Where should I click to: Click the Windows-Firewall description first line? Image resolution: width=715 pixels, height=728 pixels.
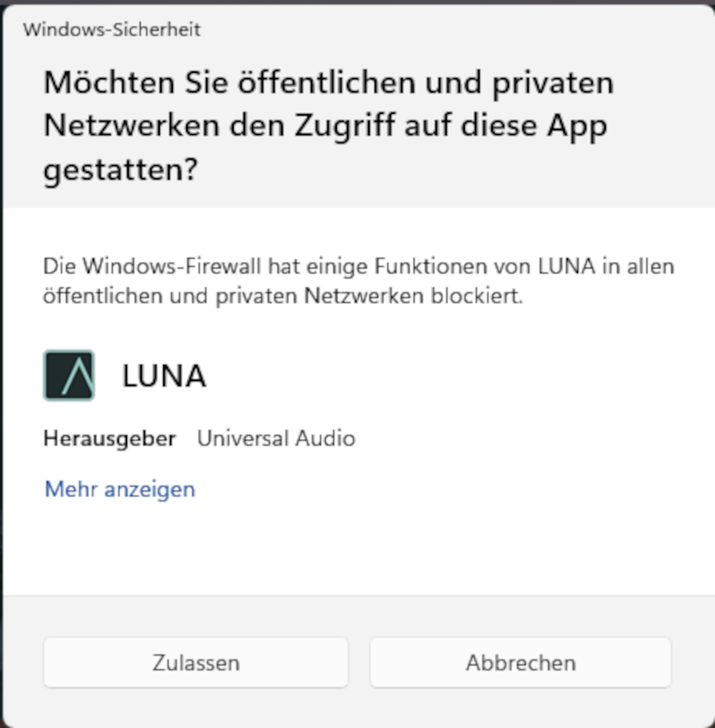(359, 266)
